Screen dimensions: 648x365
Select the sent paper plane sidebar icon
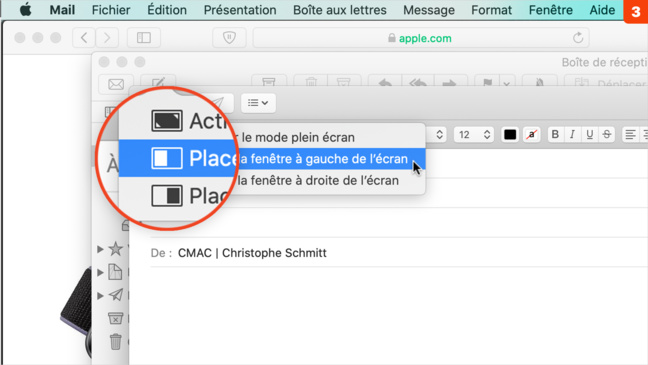(x=116, y=295)
